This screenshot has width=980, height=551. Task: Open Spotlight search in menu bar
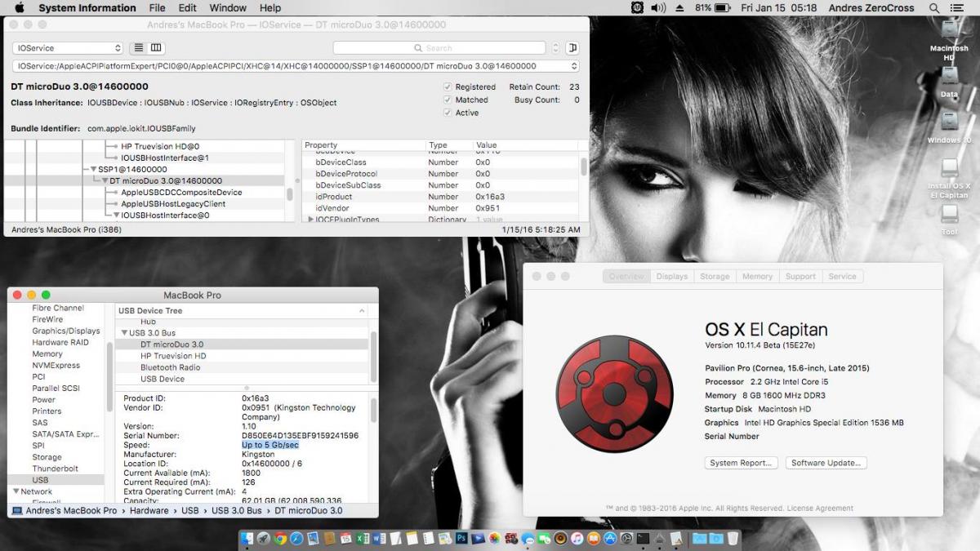(x=934, y=8)
